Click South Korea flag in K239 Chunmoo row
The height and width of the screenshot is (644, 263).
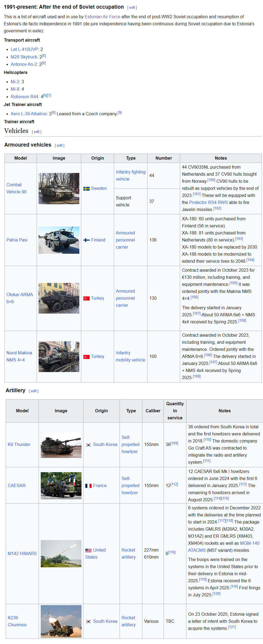coord(88,621)
